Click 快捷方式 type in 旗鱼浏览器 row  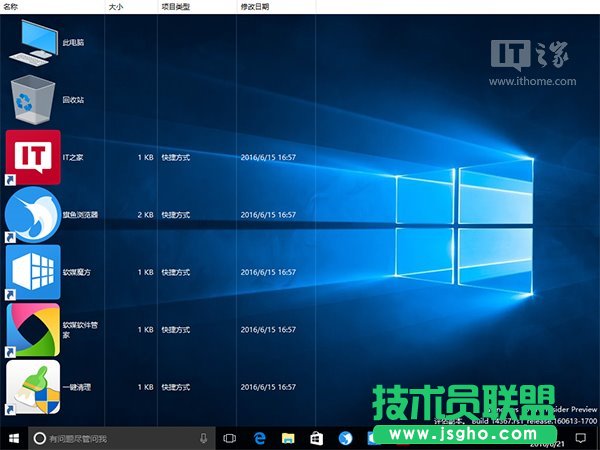pos(176,215)
